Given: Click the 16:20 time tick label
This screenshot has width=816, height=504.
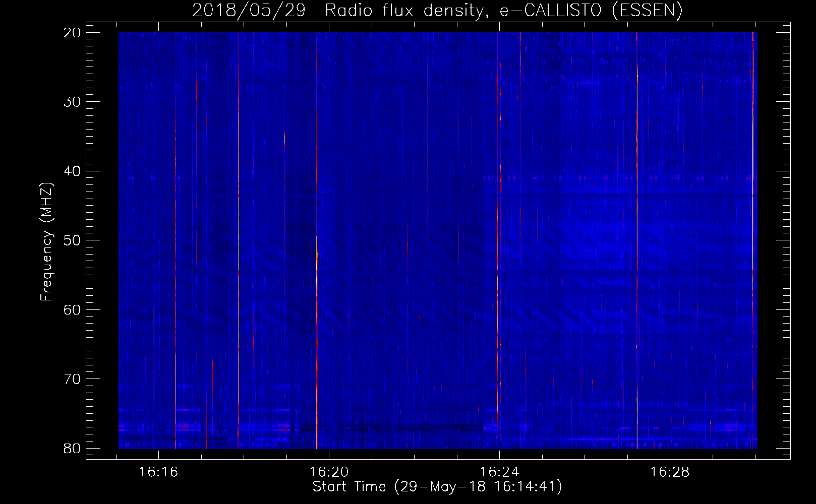Looking at the screenshot, I should (x=329, y=472).
